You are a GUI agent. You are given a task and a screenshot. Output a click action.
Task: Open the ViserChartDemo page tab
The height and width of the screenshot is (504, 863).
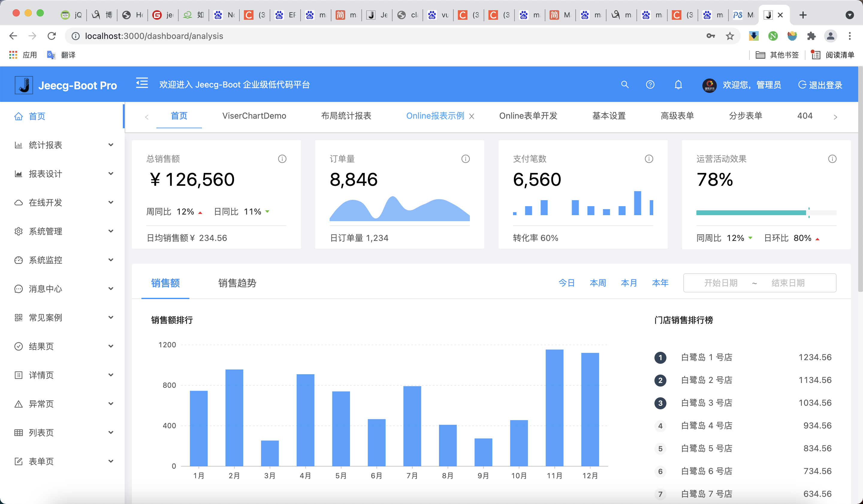(x=254, y=116)
